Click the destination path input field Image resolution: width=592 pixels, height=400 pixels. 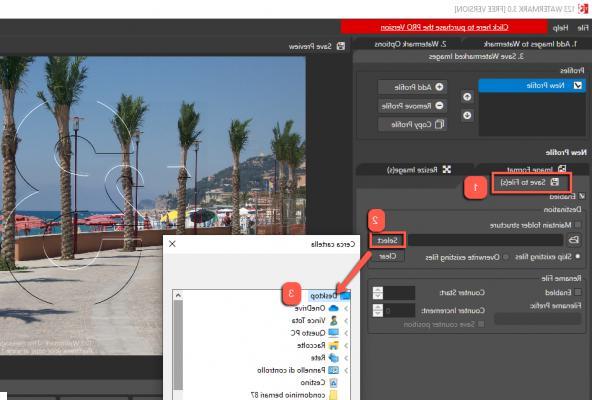pos(486,240)
